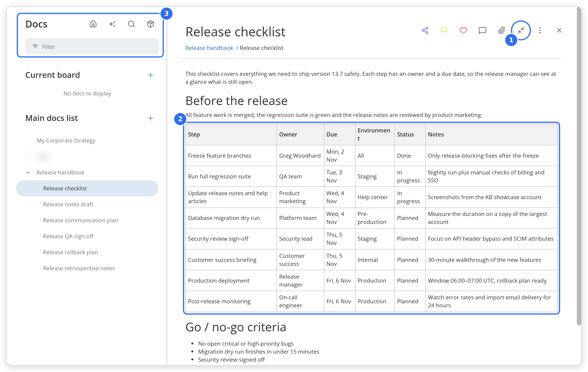
Task: Click the Run full regression suite cell
Action: [231, 176]
